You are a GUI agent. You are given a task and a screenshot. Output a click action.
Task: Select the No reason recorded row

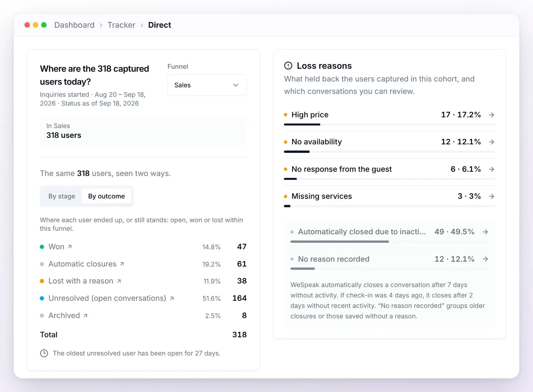click(389, 262)
